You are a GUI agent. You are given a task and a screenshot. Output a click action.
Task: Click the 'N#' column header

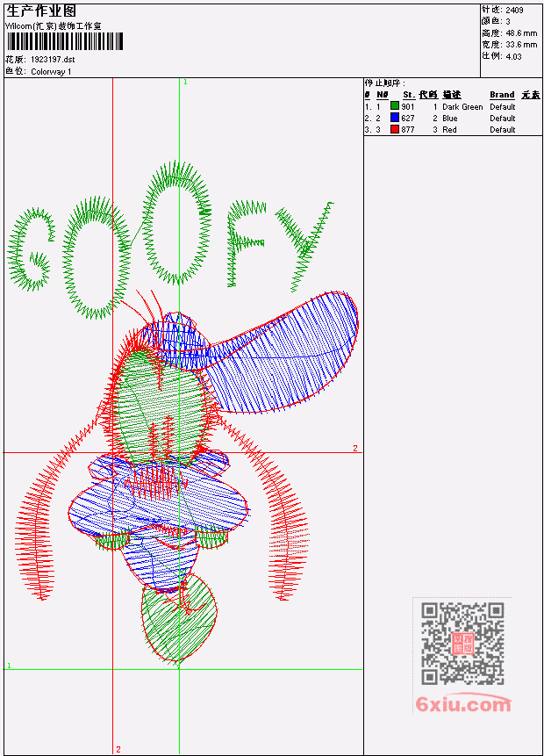[382, 95]
